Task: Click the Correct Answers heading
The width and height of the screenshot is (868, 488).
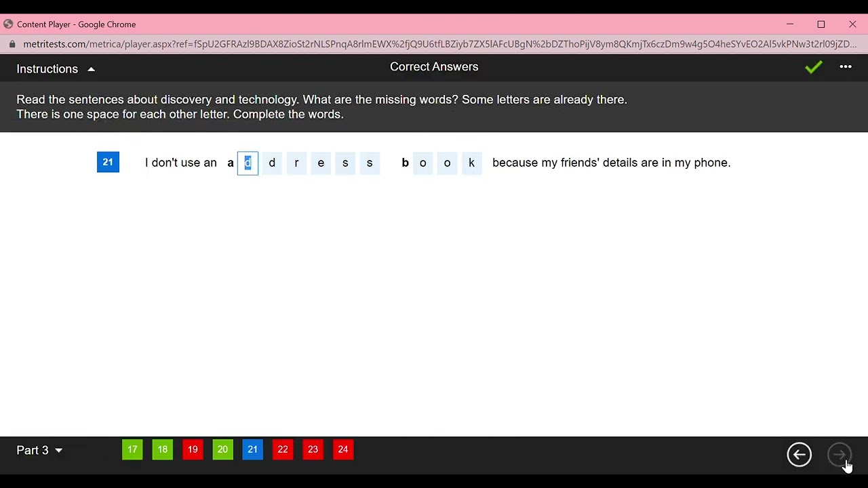Action: click(x=434, y=66)
